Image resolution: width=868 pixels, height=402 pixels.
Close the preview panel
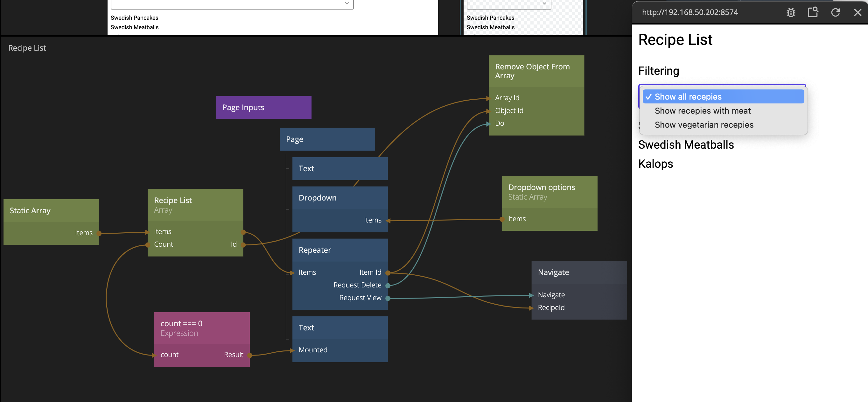(x=857, y=12)
